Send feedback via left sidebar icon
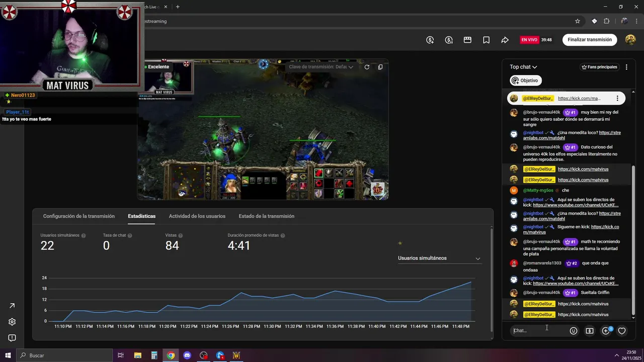This screenshot has height=362, width=644. pos(12,338)
